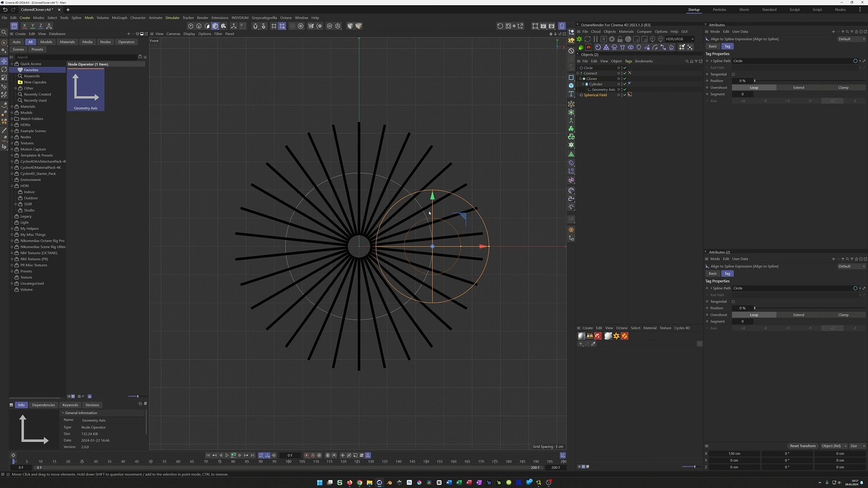Screen dimensions: 868x488
Task: Expand the HDRIs folder tree item
Action: 12,125
